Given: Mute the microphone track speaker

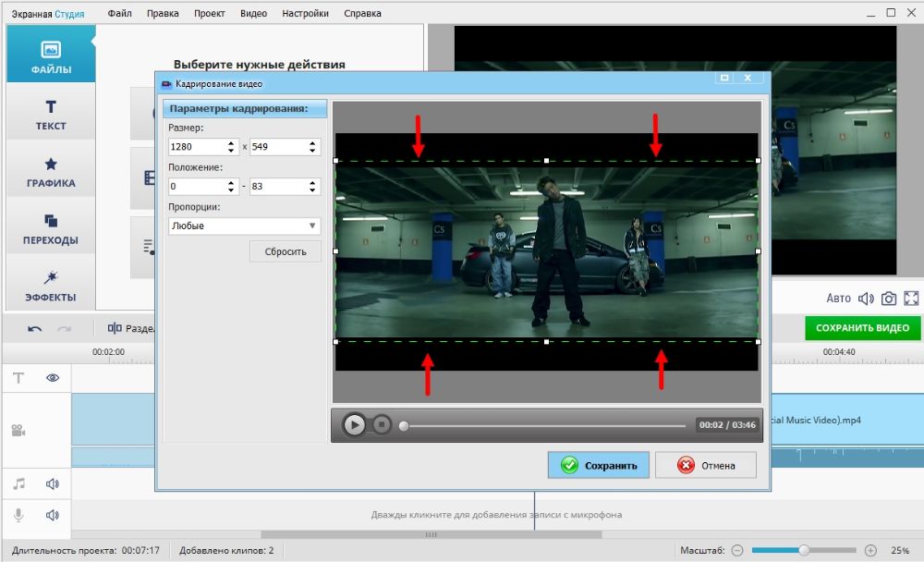Looking at the screenshot, I should (x=53, y=515).
